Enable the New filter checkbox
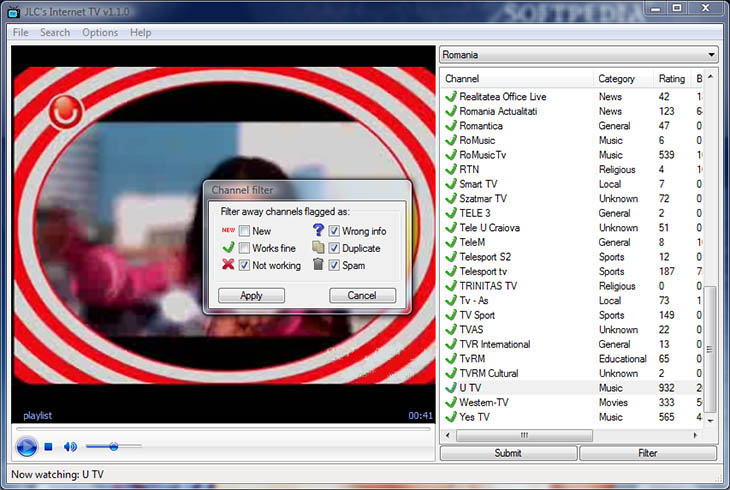This screenshot has width=730, height=490. click(x=244, y=231)
